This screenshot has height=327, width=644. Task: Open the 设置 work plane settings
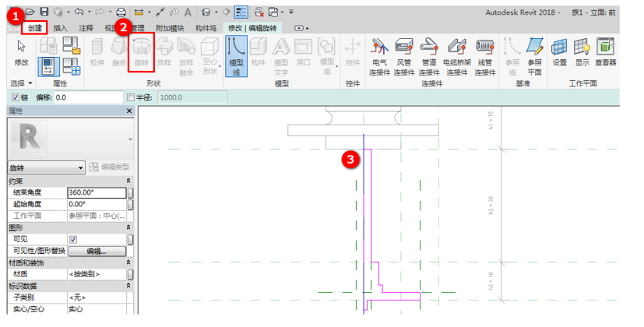(x=559, y=51)
